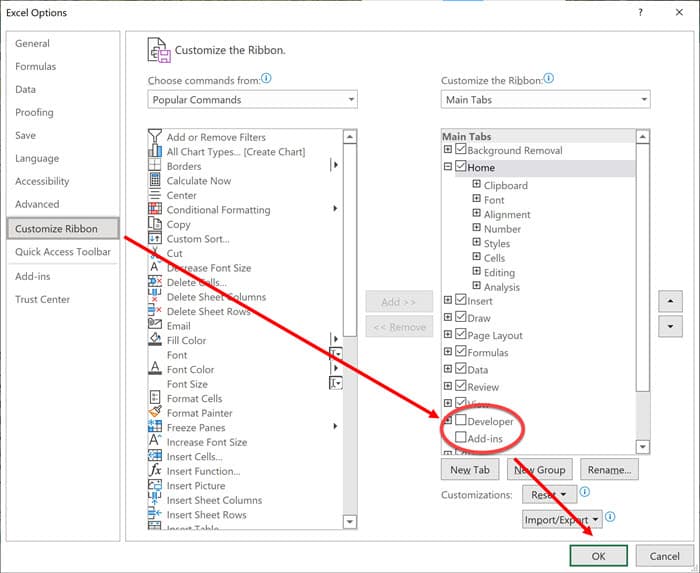The height and width of the screenshot is (573, 700).
Task: Click the Increase Font Size icon
Action: (155, 441)
